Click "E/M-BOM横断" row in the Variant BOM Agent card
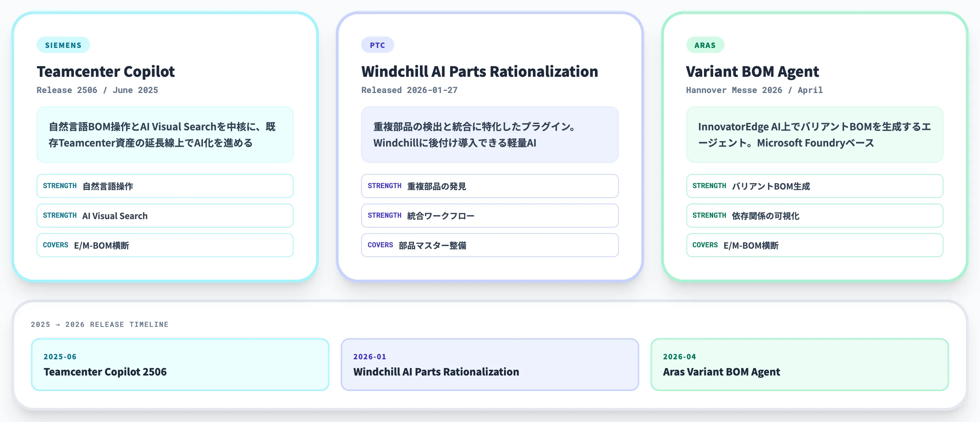980x422 pixels. 815,245
